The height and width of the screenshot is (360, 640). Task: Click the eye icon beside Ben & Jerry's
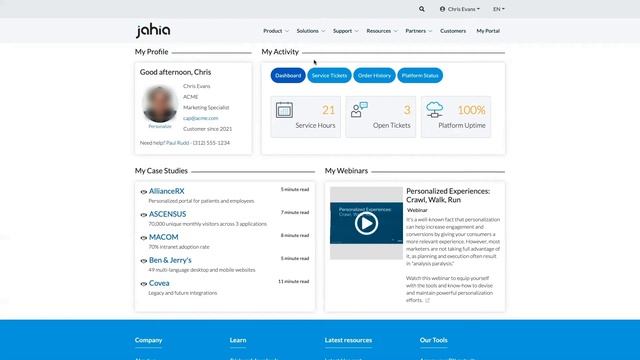pos(144,261)
